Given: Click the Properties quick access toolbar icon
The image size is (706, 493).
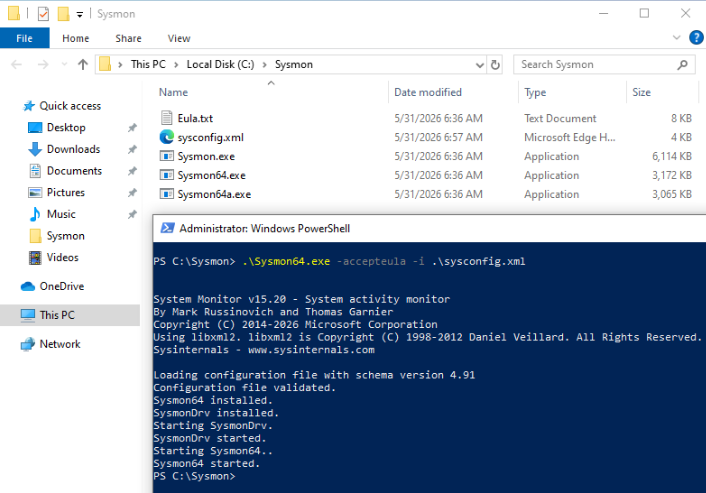Looking at the screenshot, I should (43, 14).
